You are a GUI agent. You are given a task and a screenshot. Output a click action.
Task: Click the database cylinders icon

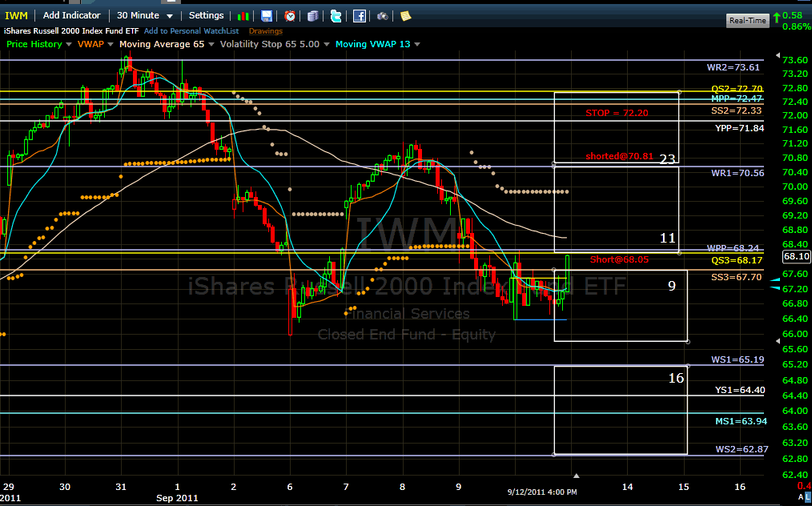tap(313, 16)
